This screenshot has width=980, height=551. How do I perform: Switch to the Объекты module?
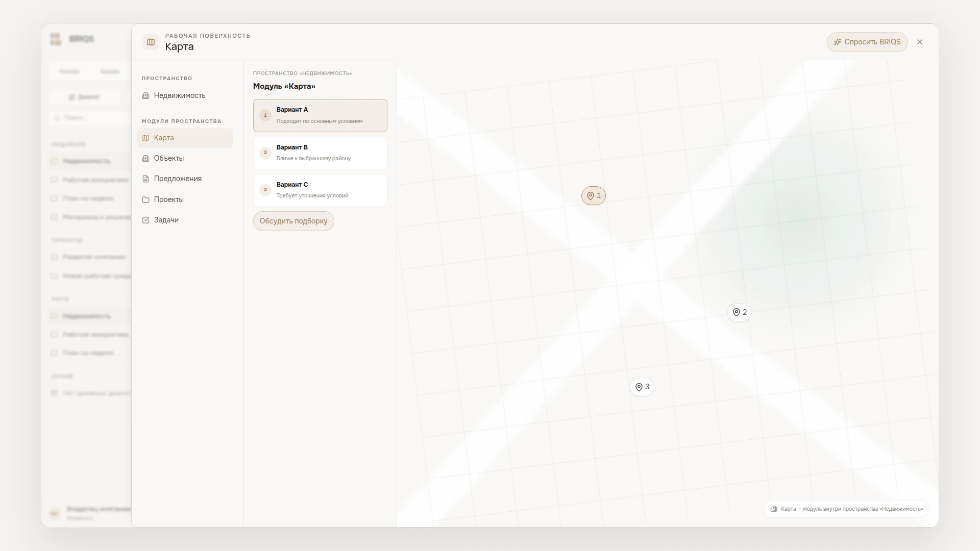click(185, 158)
